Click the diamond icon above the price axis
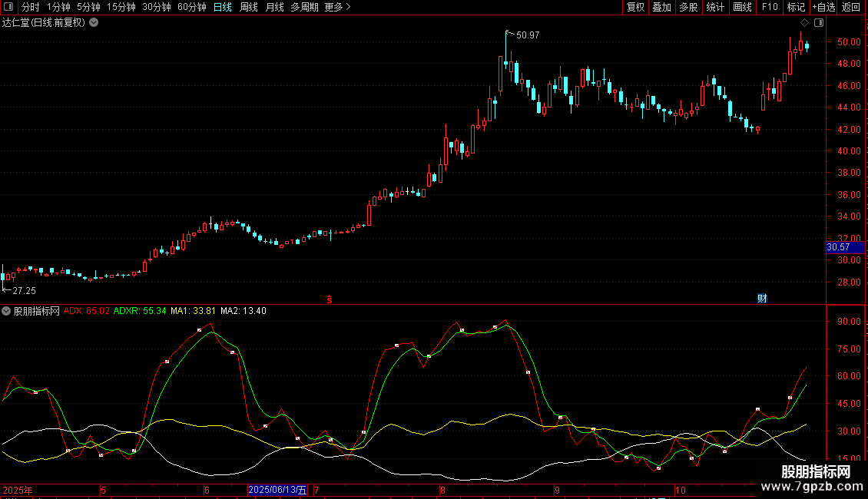Viewport: 868px width, 499px height. coord(804,23)
